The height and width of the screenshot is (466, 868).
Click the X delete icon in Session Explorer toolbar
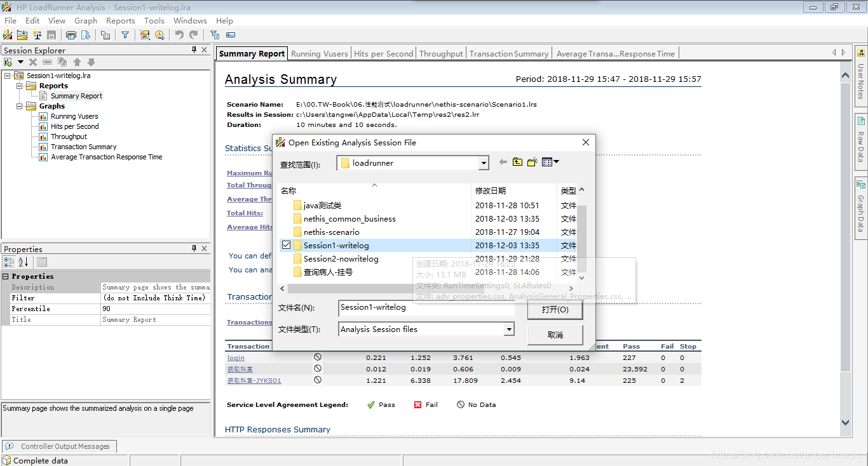click(33, 62)
